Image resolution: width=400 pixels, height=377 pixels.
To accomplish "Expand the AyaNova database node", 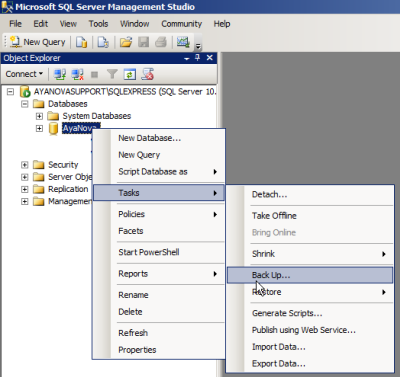I will [x=39, y=128].
